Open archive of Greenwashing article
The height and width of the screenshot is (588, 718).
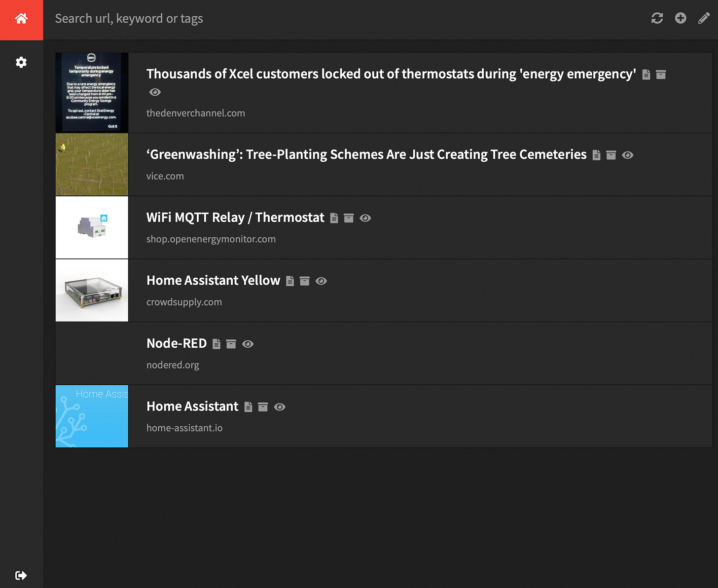click(611, 155)
